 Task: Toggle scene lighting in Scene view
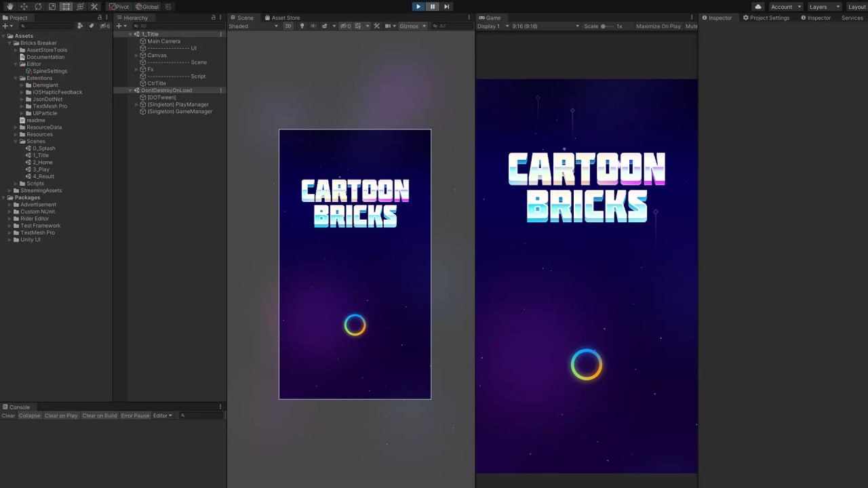[x=302, y=26]
